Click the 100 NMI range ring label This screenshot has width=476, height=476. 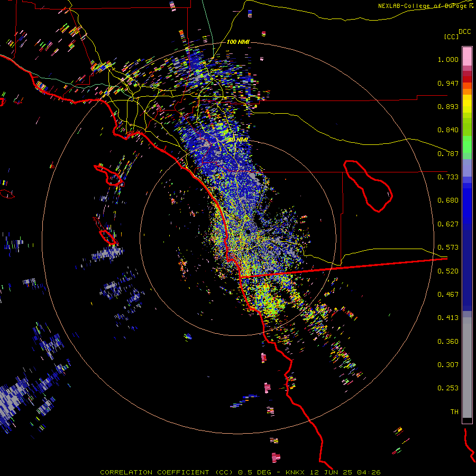click(239, 42)
